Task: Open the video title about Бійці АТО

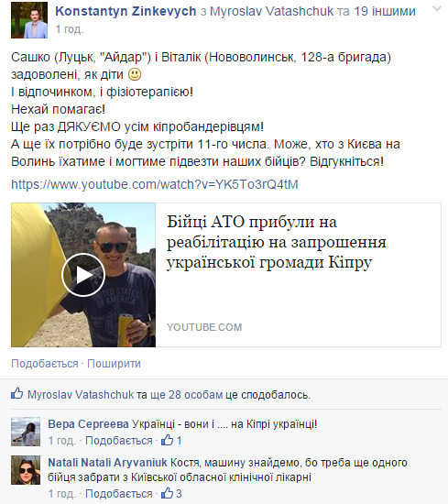Action: [277, 242]
